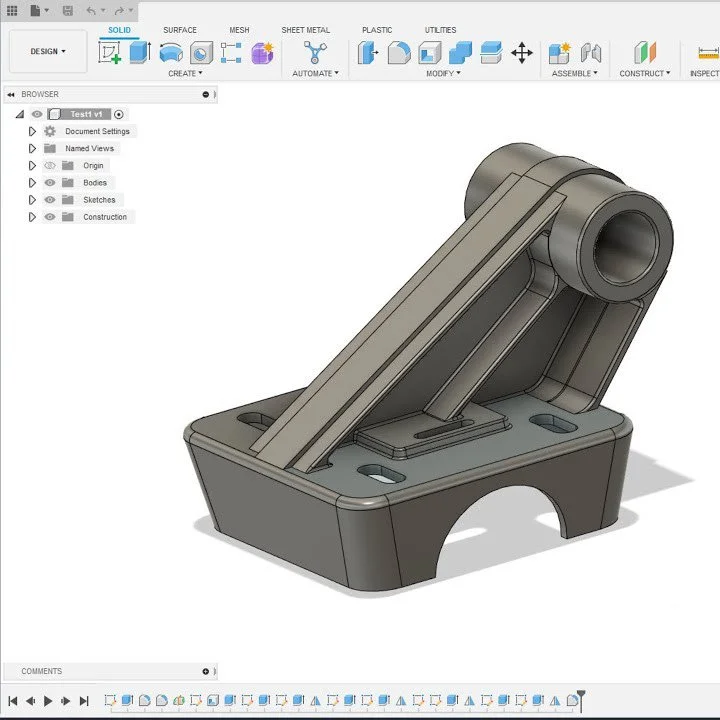Open the File menu icon
Viewport: 720px width, 720px height.
click(35, 10)
